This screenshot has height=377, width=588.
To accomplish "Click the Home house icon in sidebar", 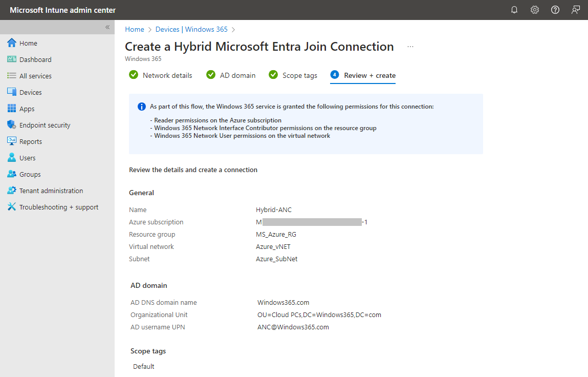I will 12,43.
